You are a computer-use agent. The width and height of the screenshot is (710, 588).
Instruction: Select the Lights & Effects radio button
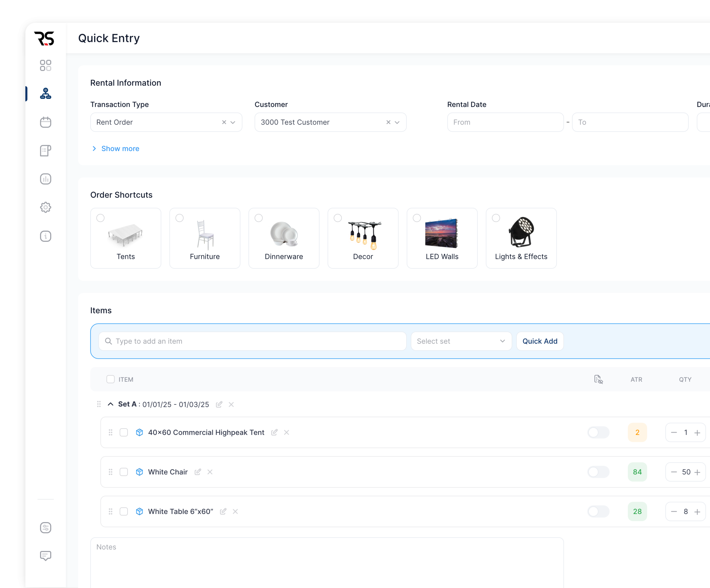[x=496, y=218]
